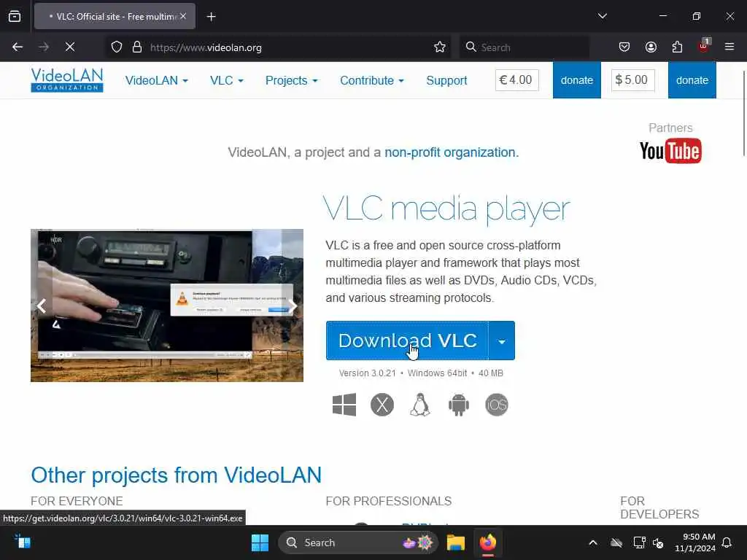747x560 pixels.
Task: Click the Firefox search box
Action: tap(524, 47)
